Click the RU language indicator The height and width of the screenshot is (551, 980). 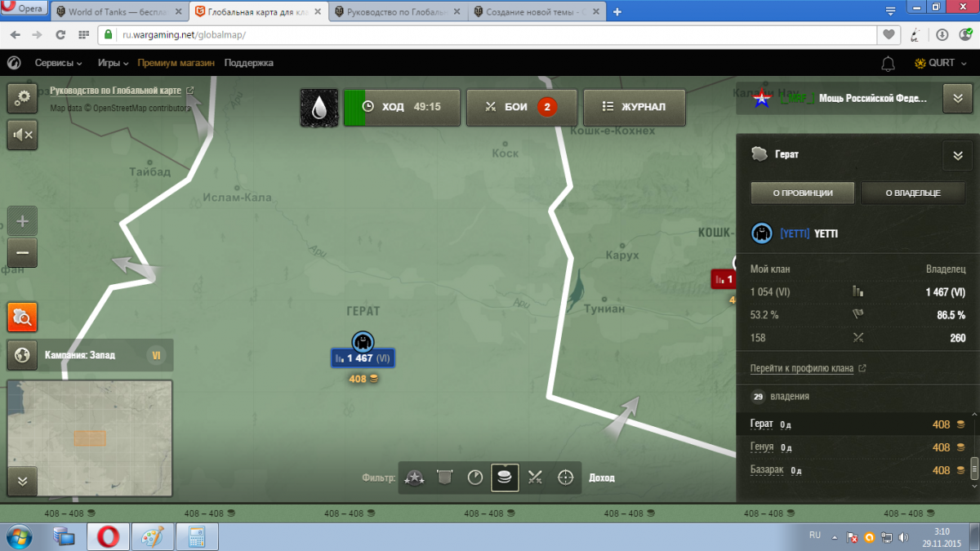[x=815, y=535]
